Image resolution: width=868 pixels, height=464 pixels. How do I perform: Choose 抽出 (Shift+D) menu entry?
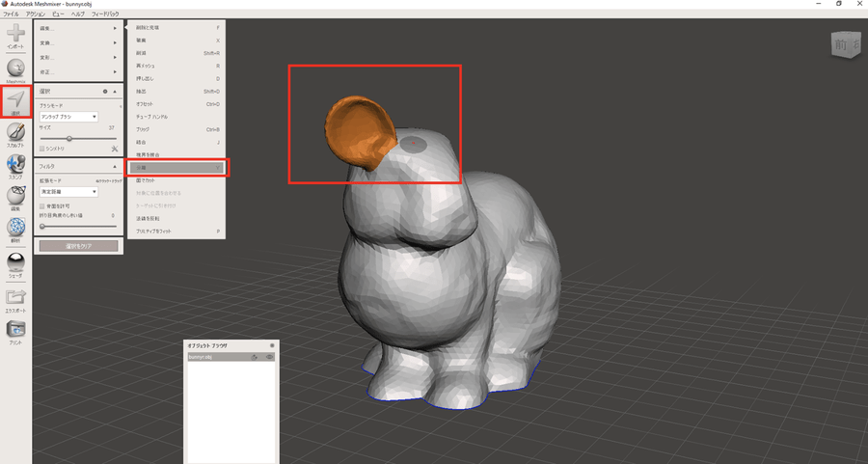coord(176,92)
